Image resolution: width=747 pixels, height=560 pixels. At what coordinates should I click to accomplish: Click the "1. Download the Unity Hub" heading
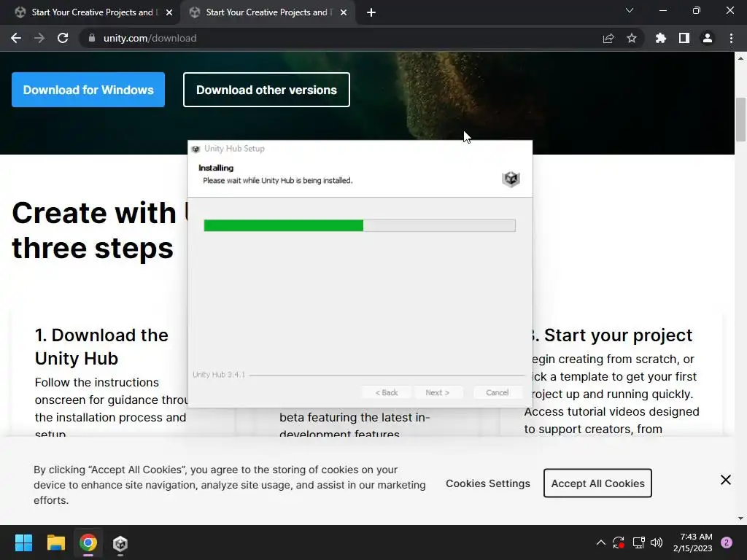[x=101, y=346]
